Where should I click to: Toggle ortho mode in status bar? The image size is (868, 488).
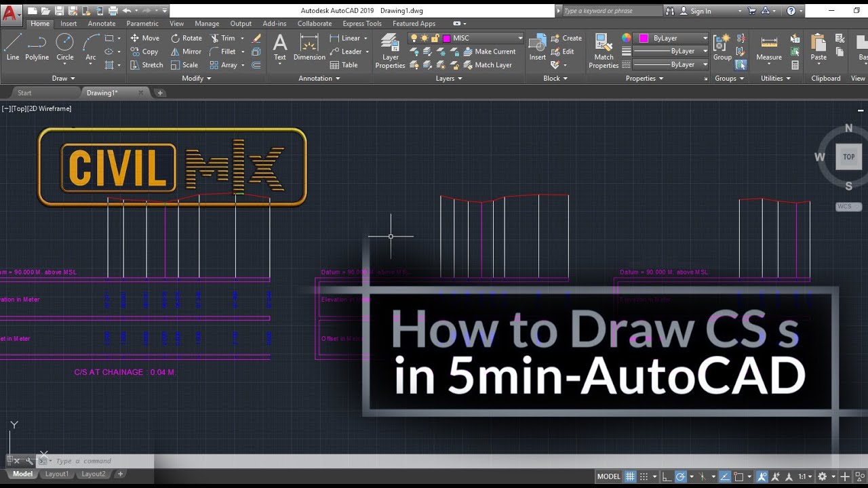(667, 476)
